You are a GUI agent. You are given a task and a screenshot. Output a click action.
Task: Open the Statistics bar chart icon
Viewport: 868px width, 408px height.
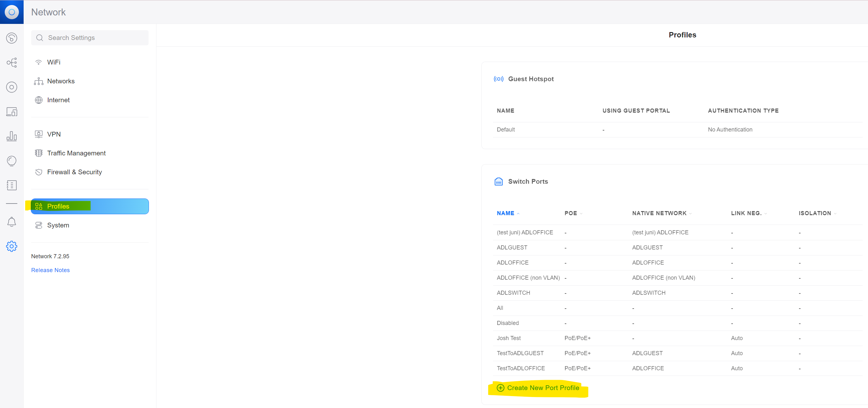tap(11, 136)
